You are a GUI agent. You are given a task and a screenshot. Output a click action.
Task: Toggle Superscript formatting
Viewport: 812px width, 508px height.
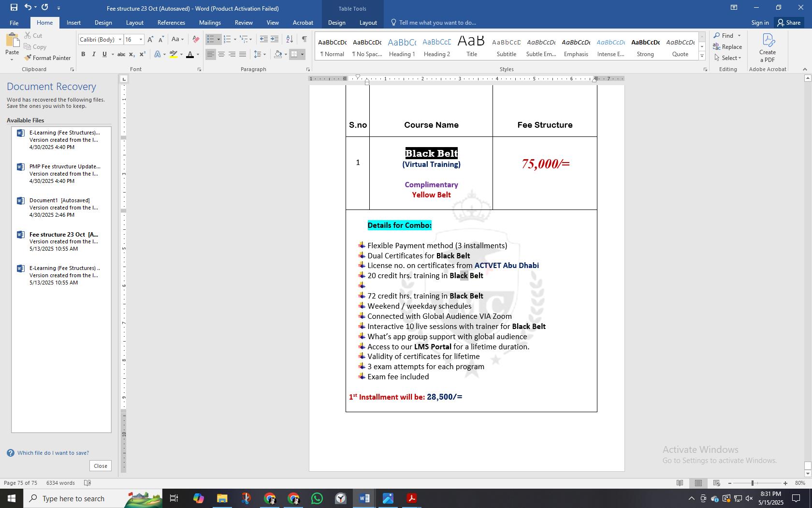[143, 54]
